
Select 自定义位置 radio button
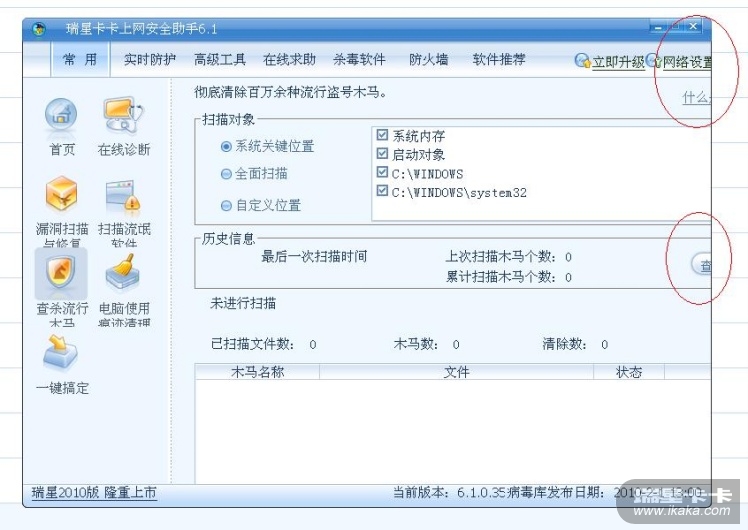[226, 206]
